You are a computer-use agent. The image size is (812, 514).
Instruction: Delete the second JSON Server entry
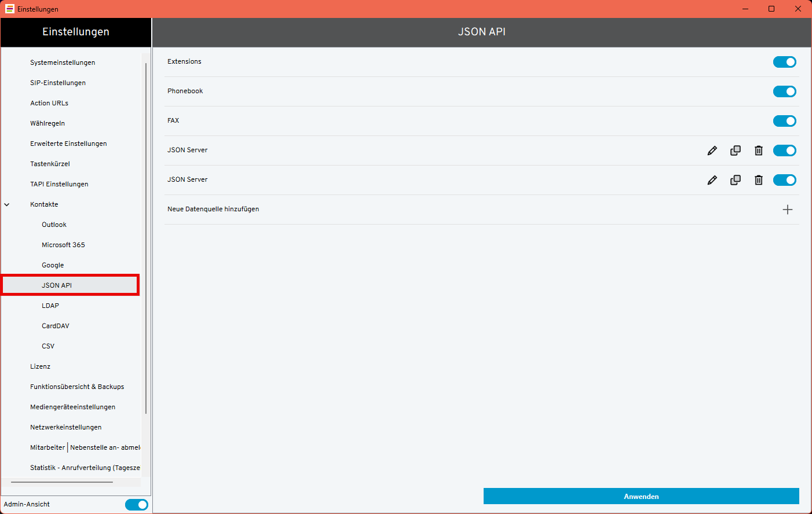[759, 180]
